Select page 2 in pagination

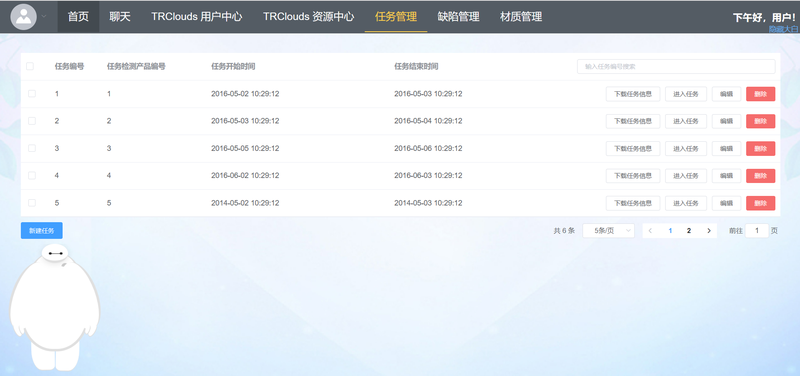point(689,231)
